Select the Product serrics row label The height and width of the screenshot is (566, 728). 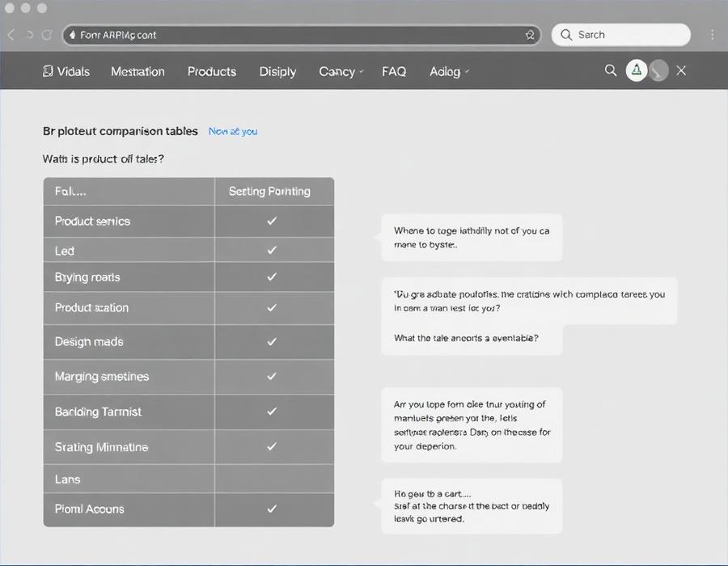(x=92, y=222)
